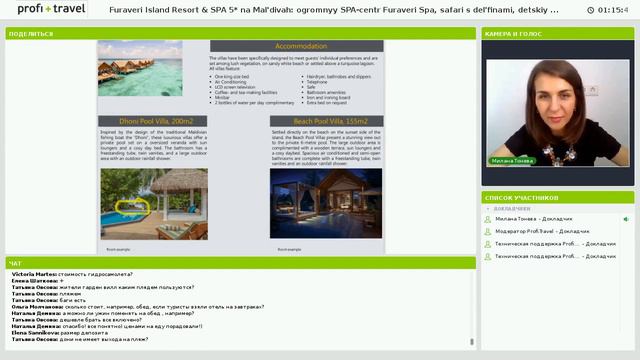Click the profi.travel logo

click(51, 9)
